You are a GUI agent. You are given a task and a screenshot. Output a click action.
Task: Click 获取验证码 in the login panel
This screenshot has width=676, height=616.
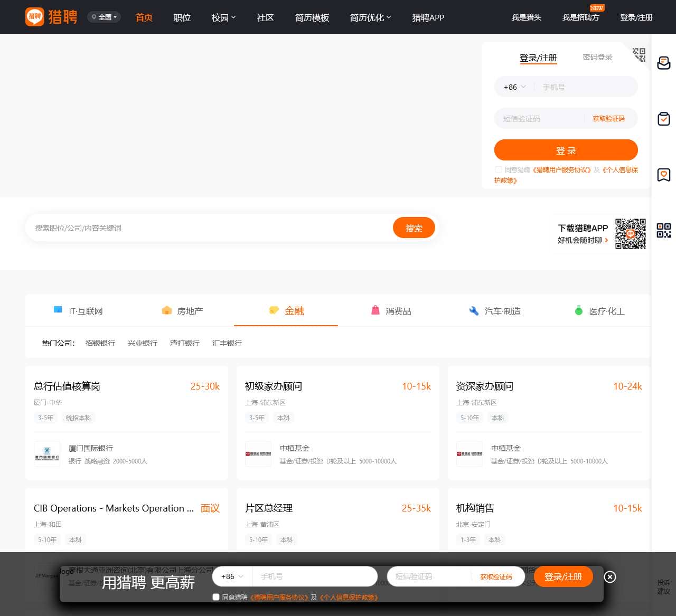coord(609,119)
